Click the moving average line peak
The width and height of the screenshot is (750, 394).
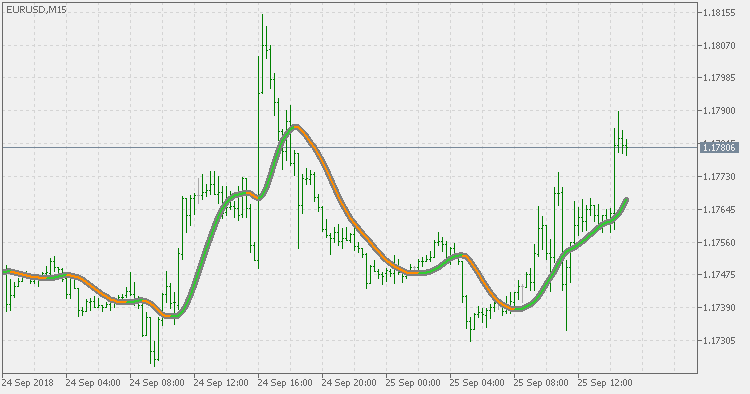tap(296, 127)
